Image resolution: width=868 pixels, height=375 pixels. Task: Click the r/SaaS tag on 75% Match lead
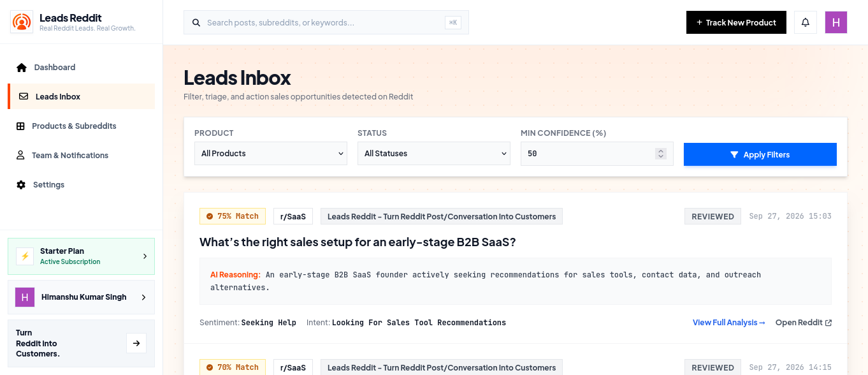point(293,216)
